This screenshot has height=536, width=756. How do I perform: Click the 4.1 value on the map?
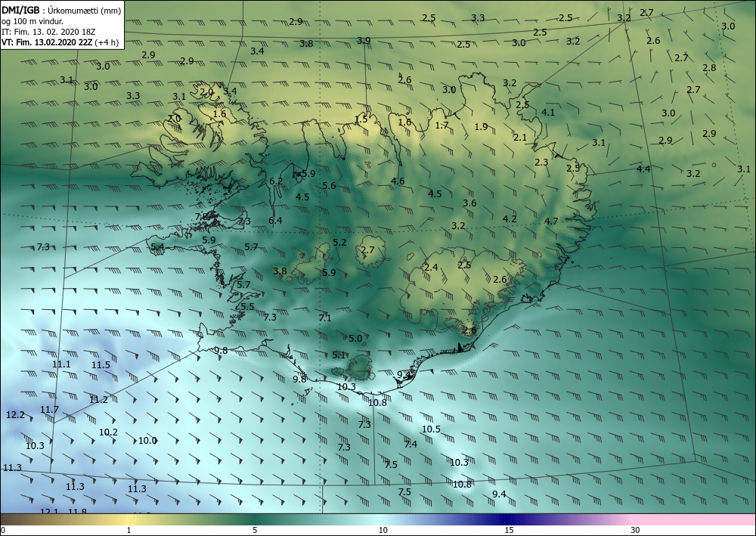[548, 113]
